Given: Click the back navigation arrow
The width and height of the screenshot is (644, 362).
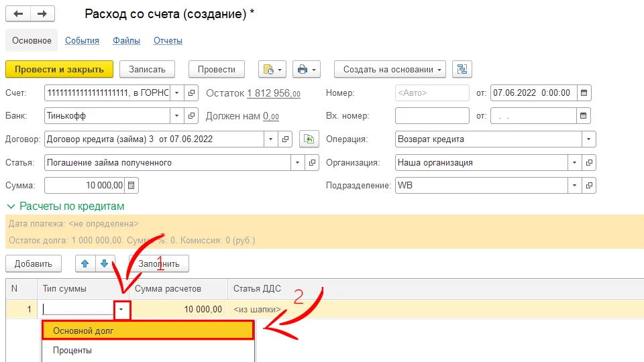Looking at the screenshot, I should point(18,14).
